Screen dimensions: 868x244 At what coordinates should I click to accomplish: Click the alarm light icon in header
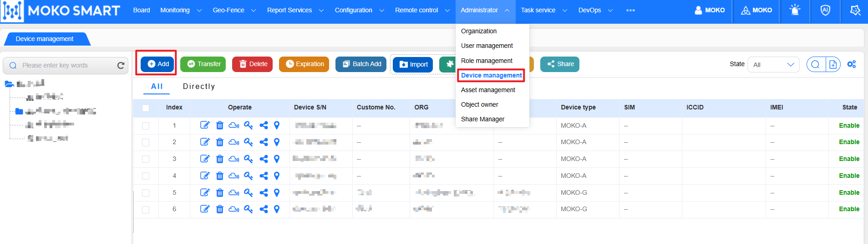tap(795, 10)
